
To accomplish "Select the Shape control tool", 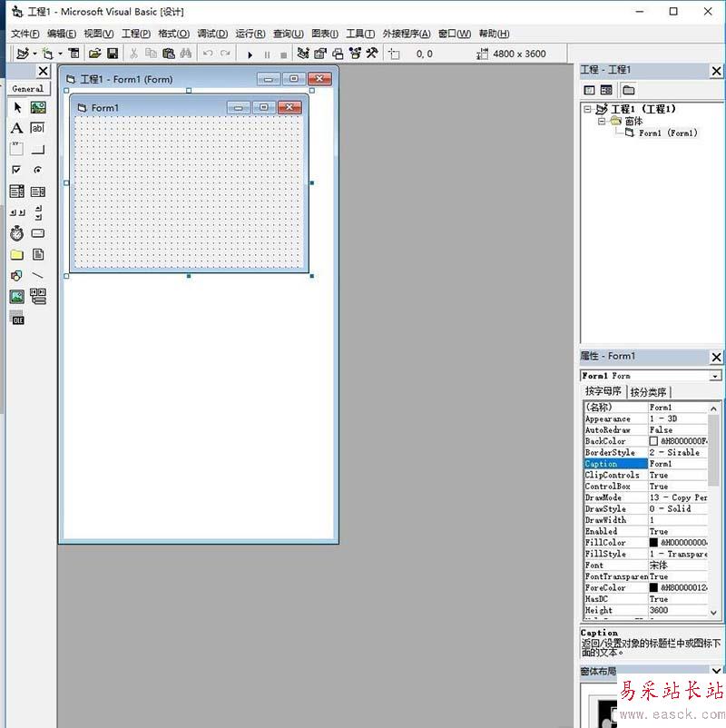I will [17, 276].
